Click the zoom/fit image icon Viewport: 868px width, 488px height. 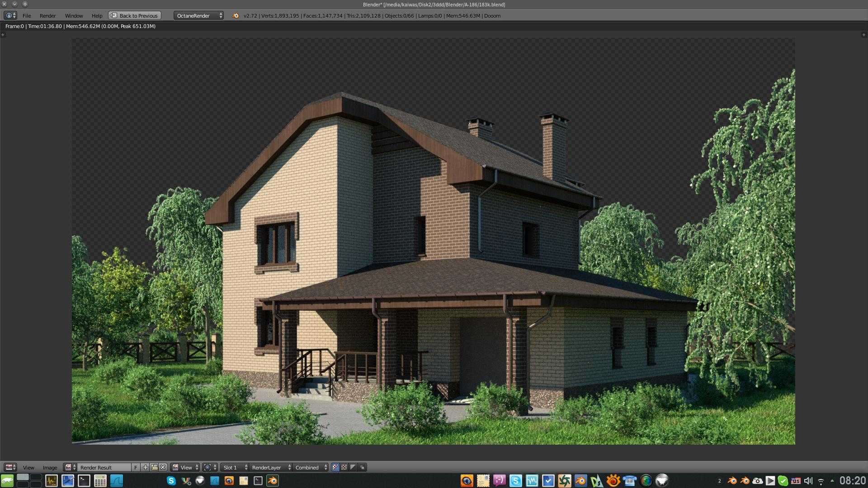pos(208,467)
